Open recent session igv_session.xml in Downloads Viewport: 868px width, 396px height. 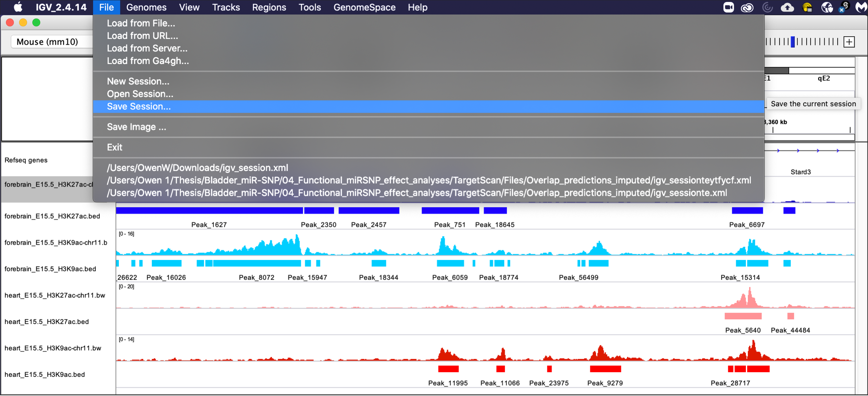coord(197,167)
